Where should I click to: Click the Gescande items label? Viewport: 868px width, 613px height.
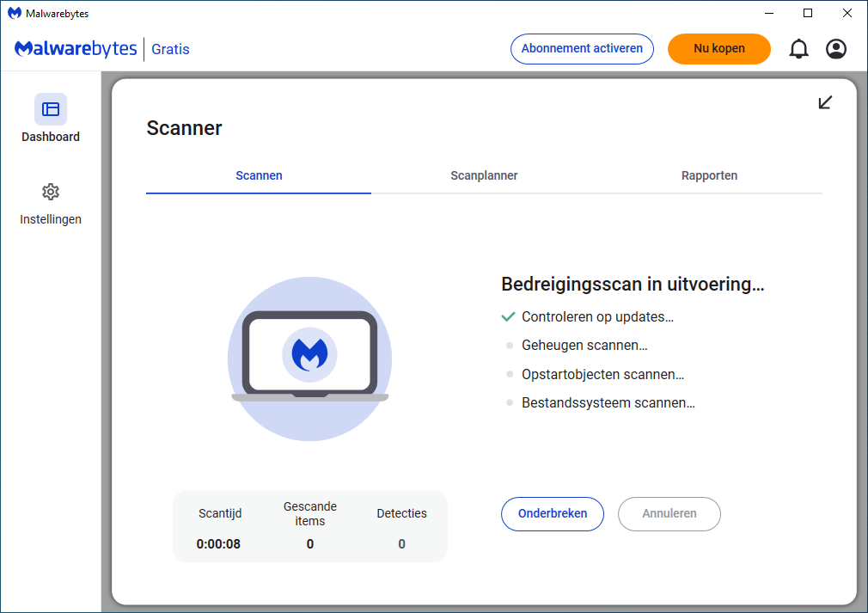[310, 514]
